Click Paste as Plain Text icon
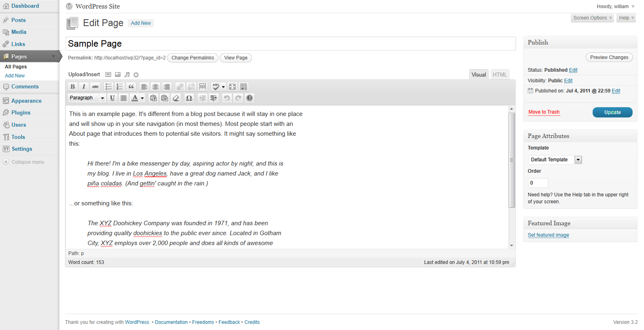The width and height of the screenshot is (644, 330). coord(153,98)
